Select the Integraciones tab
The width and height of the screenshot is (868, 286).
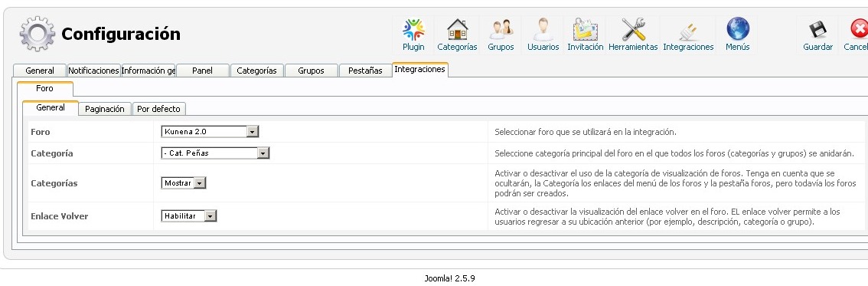419,69
